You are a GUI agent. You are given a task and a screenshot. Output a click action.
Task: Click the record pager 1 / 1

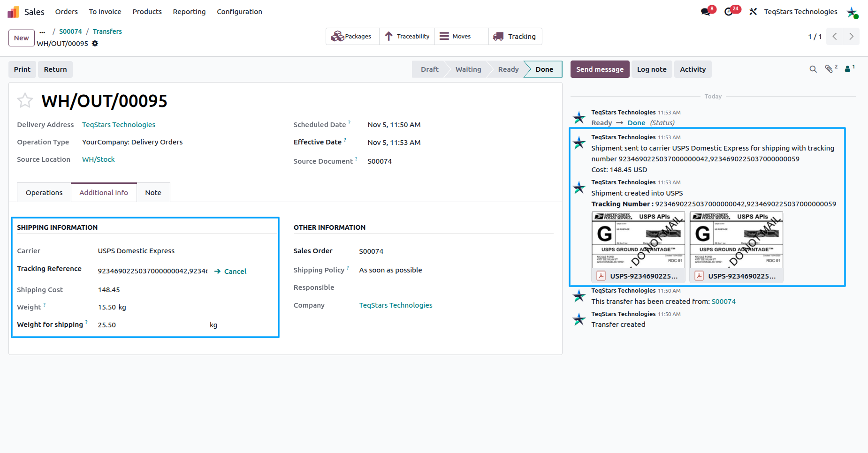point(815,37)
